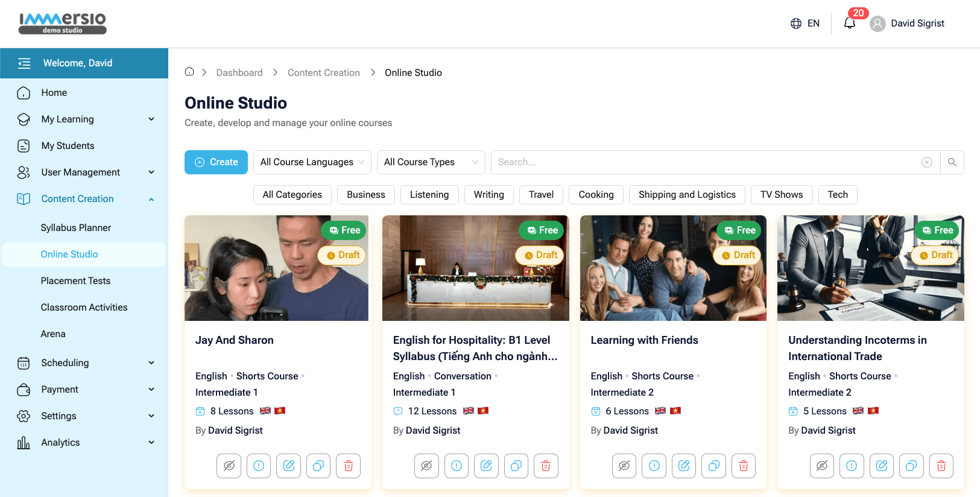980x497 pixels.
Task: Toggle visibility of Jay And Sharon course
Action: [x=229, y=466]
